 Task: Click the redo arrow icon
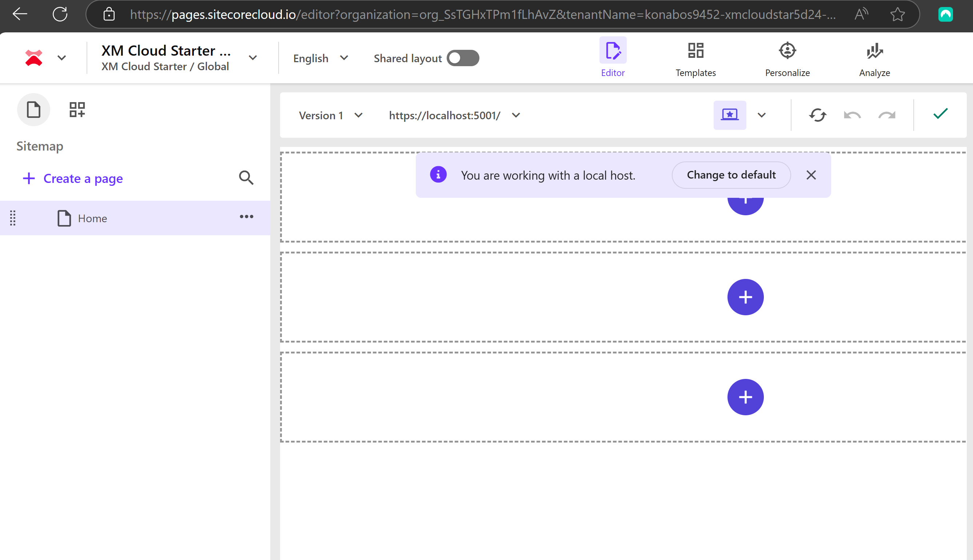pos(887,115)
